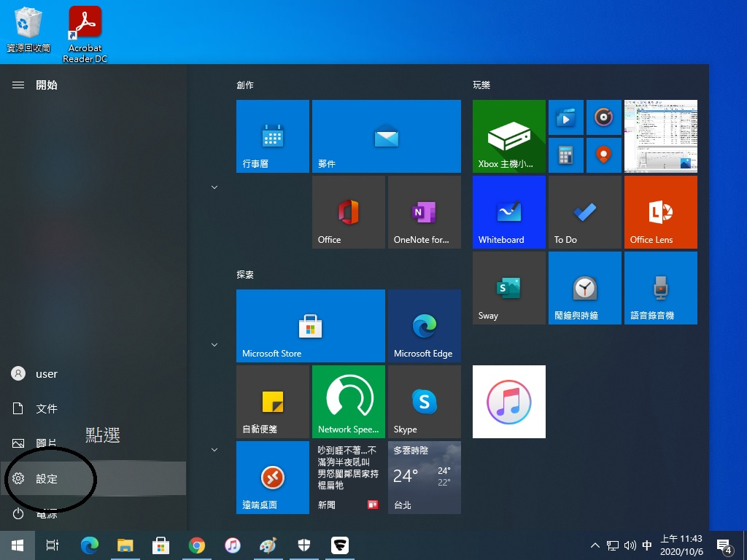Open the user account menu
Screen dimensions: 747x560
point(93,374)
